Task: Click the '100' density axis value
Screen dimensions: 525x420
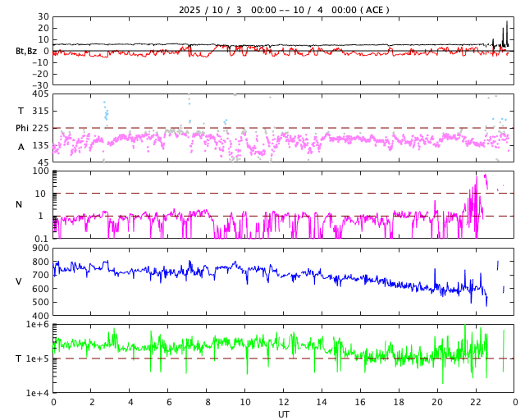Action: click(40, 171)
